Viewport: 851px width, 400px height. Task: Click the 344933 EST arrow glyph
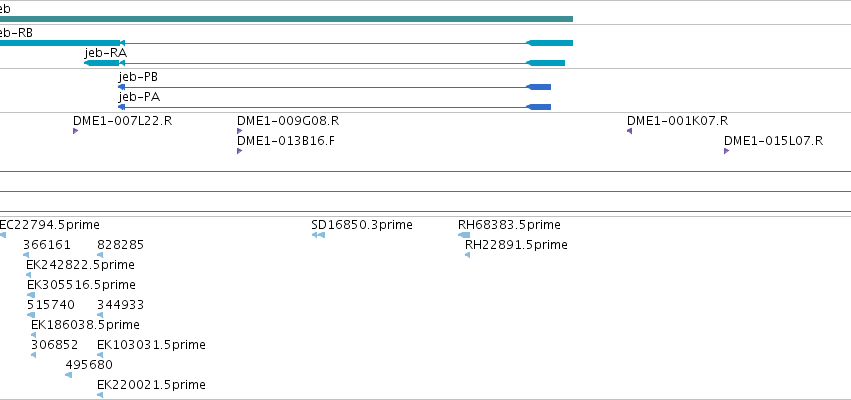[100, 315]
